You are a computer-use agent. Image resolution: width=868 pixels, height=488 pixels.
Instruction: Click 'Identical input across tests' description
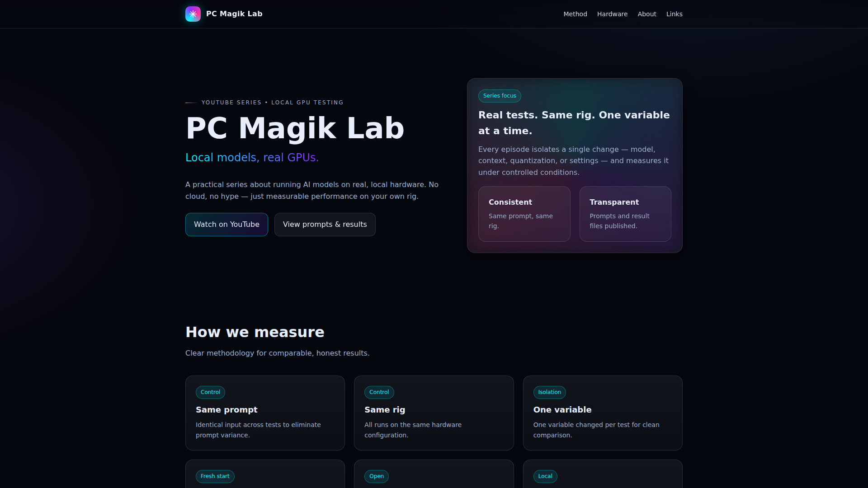(258, 430)
